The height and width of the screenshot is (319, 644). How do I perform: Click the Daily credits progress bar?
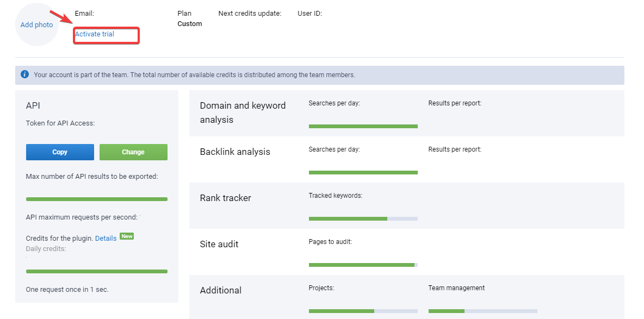(x=96, y=271)
